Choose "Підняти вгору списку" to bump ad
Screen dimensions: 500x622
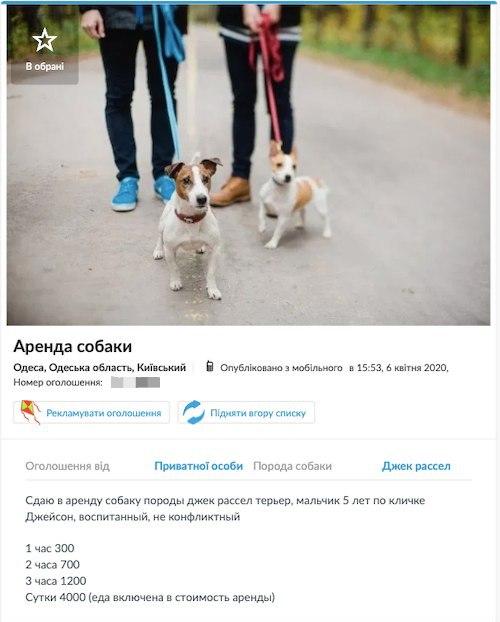click(x=246, y=413)
